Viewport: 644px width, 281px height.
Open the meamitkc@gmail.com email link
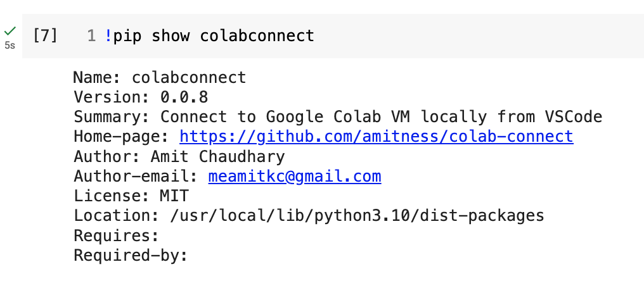point(295,177)
